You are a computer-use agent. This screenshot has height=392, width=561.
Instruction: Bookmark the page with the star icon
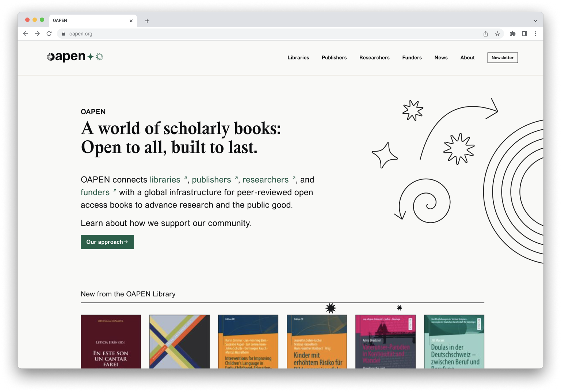497,34
